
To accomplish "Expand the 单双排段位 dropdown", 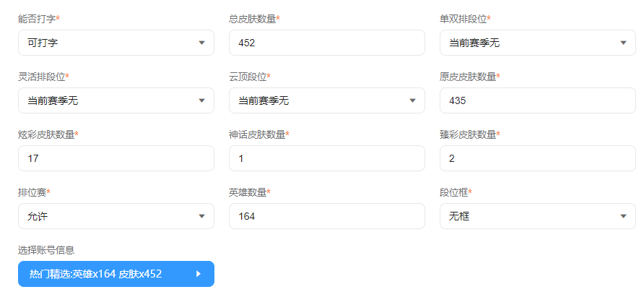I will [537, 43].
